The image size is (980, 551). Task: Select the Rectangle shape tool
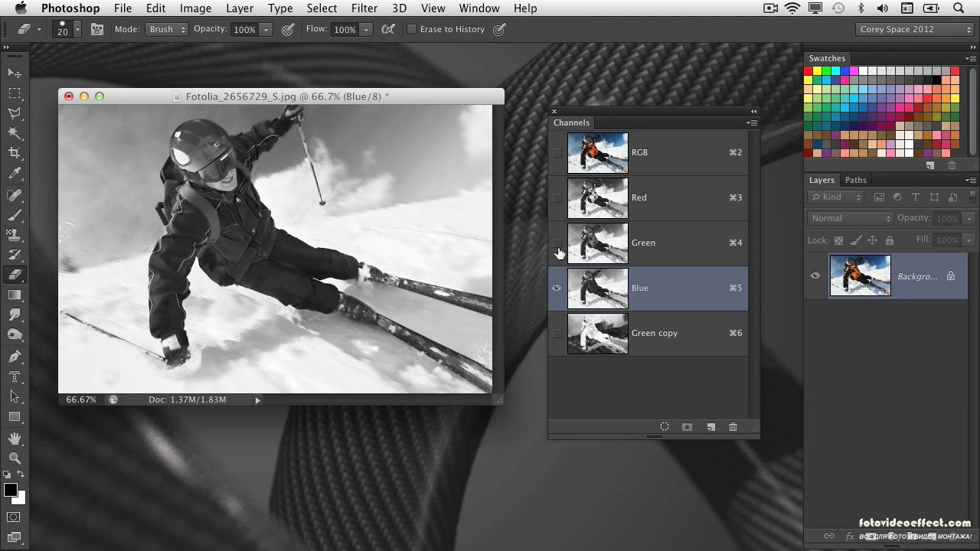tap(15, 417)
